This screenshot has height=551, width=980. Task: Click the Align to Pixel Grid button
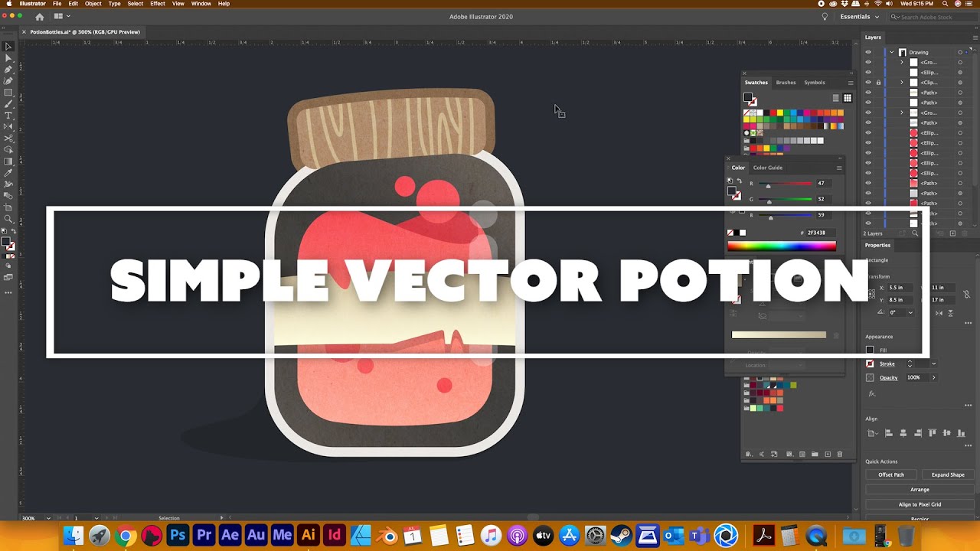(920, 504)
